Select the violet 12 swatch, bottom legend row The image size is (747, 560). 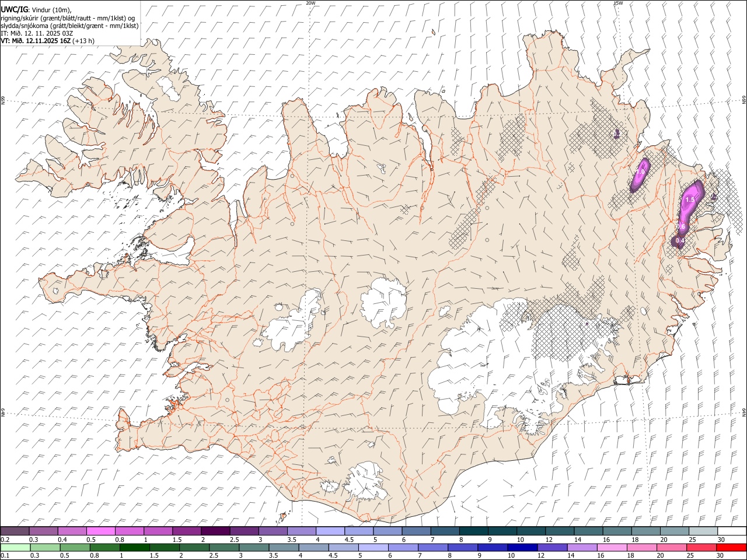(552, 548)
